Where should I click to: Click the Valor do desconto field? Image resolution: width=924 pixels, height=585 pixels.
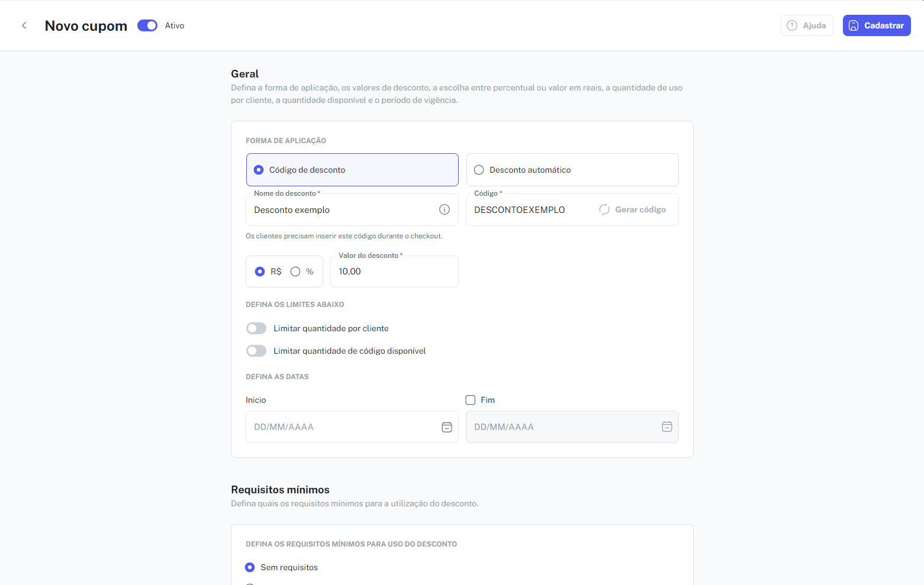pos(394,272)
